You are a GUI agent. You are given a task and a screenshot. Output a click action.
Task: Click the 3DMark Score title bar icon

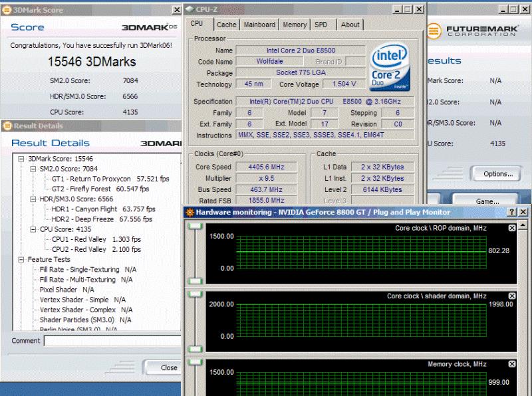click(7, 10)
